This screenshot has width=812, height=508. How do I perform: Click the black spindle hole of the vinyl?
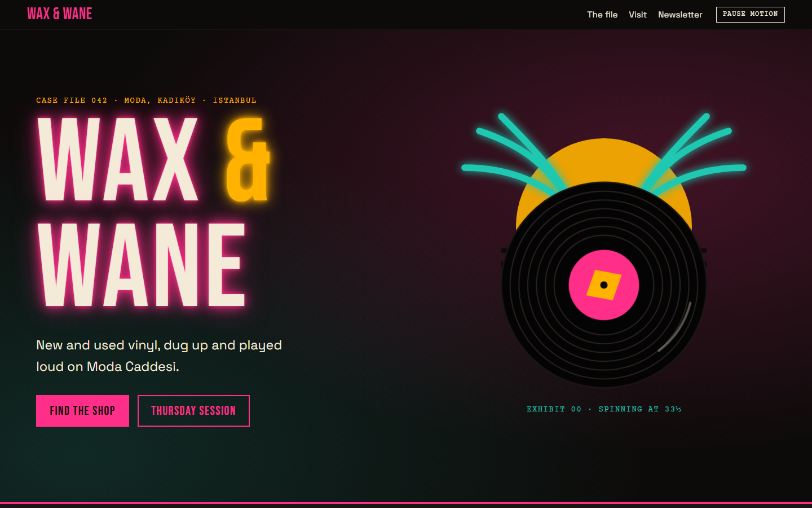(x=604, y=285)
